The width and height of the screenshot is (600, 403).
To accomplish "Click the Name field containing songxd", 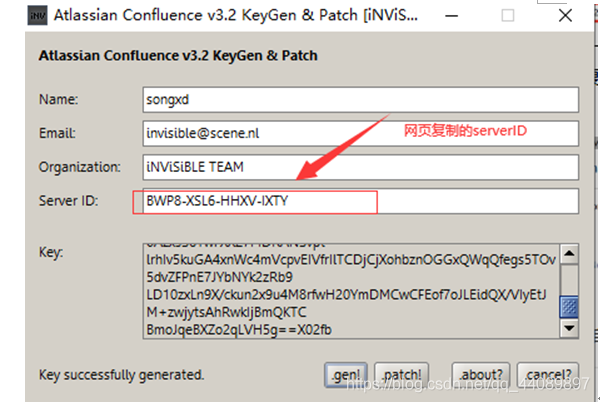I will point(360,100).
